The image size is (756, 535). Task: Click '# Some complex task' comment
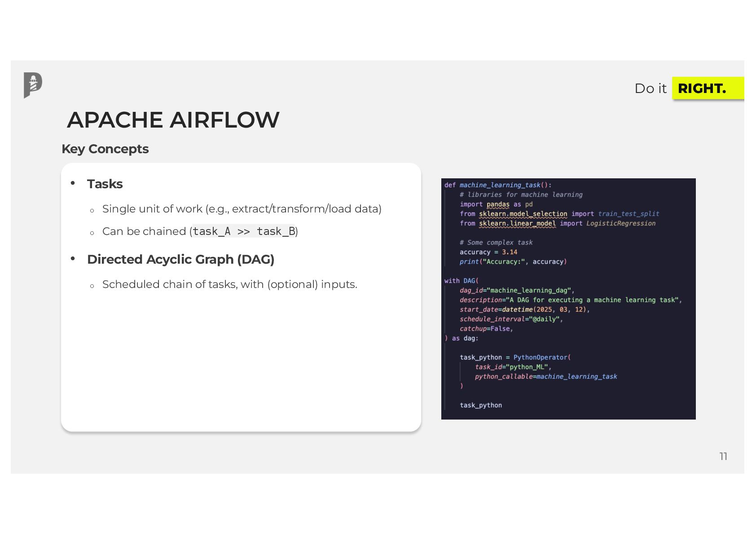496,243
